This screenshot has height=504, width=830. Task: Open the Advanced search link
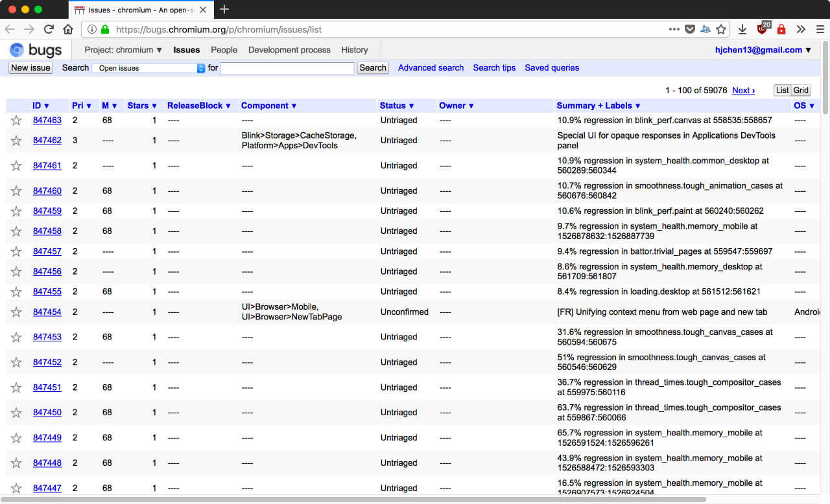(x=431, y=67)
